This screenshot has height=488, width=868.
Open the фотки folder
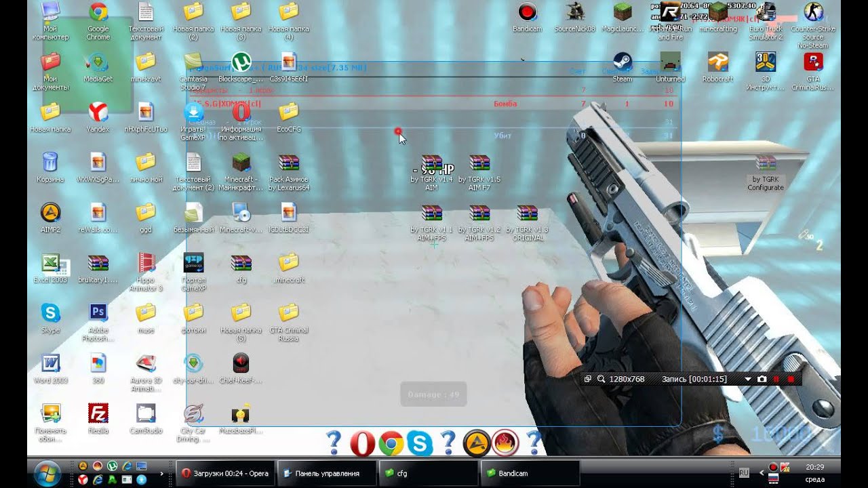[x=193, y=312]
